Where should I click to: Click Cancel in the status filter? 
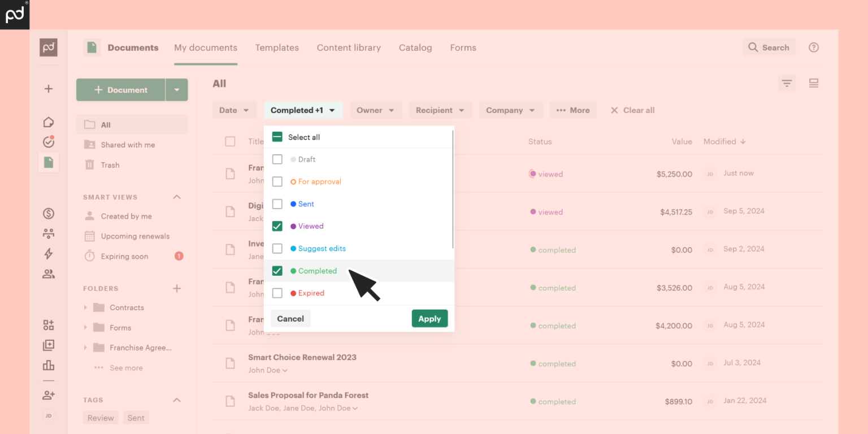290,319
